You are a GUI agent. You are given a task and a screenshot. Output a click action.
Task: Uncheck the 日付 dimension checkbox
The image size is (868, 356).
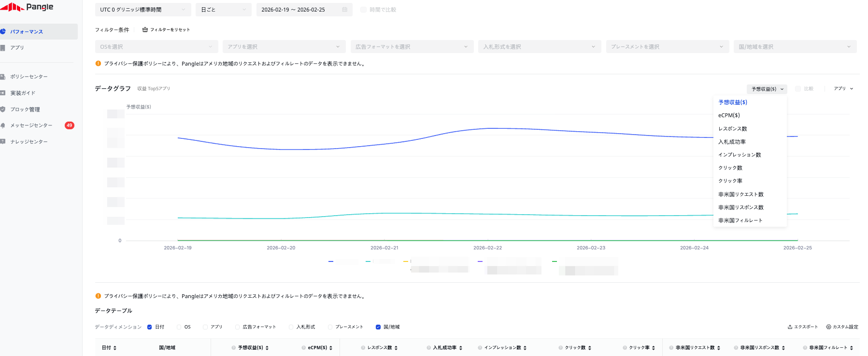click(150, 327)
